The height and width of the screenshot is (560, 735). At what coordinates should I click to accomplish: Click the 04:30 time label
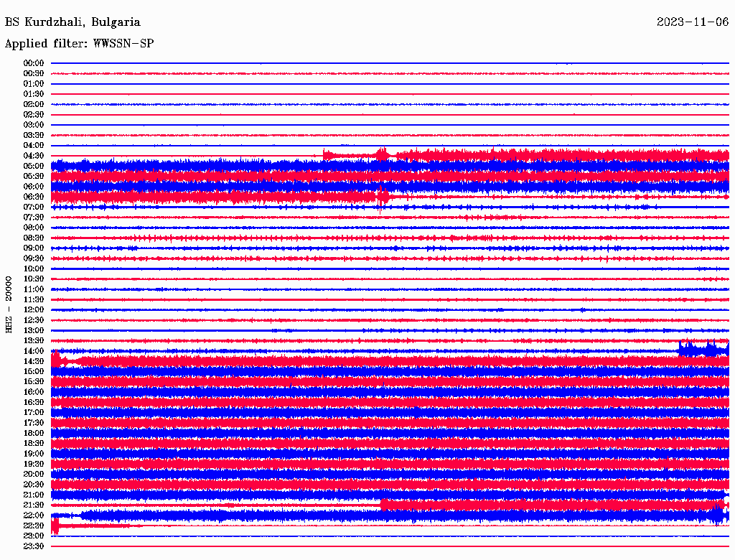[x=34, y=156]
